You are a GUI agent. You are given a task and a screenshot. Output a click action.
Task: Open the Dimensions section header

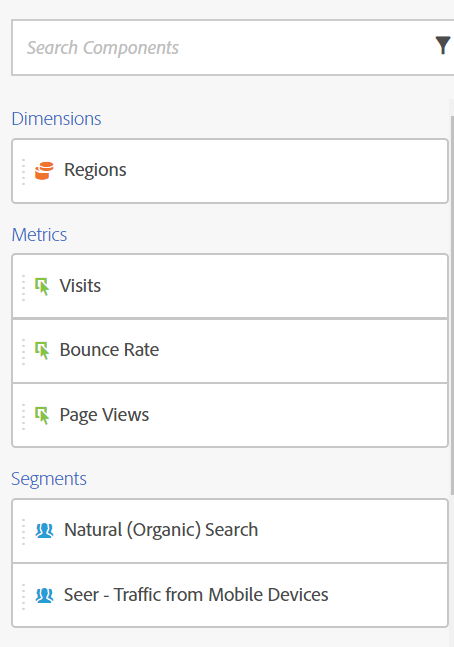(x=56, y=119)
